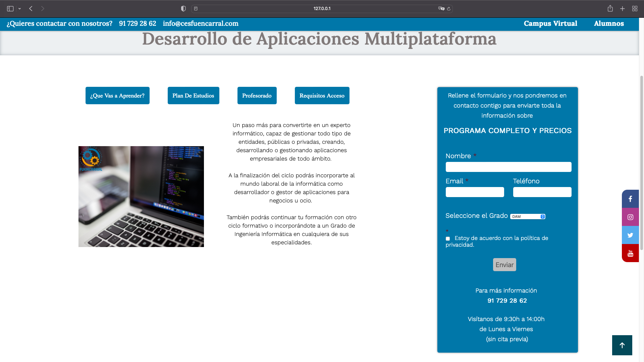Click the laptop code image
This screenshot has width=644, height=362.
click(141, 197)
